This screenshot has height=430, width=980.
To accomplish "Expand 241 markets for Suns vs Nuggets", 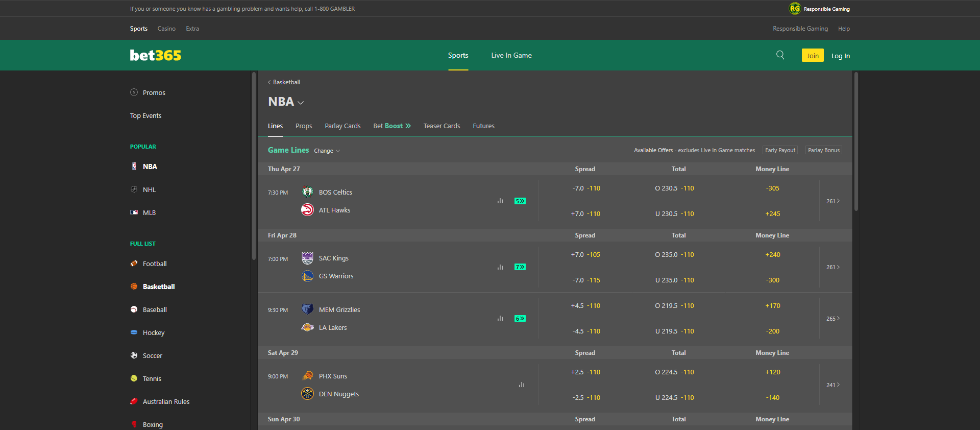I will pyautogui.click(x=833, y=385).
